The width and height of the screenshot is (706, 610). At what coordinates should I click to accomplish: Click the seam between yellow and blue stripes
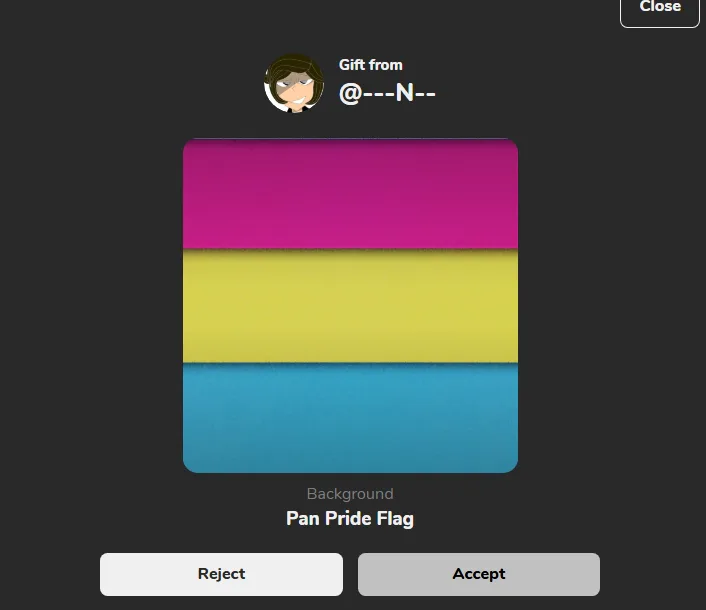tap(350, 362)
